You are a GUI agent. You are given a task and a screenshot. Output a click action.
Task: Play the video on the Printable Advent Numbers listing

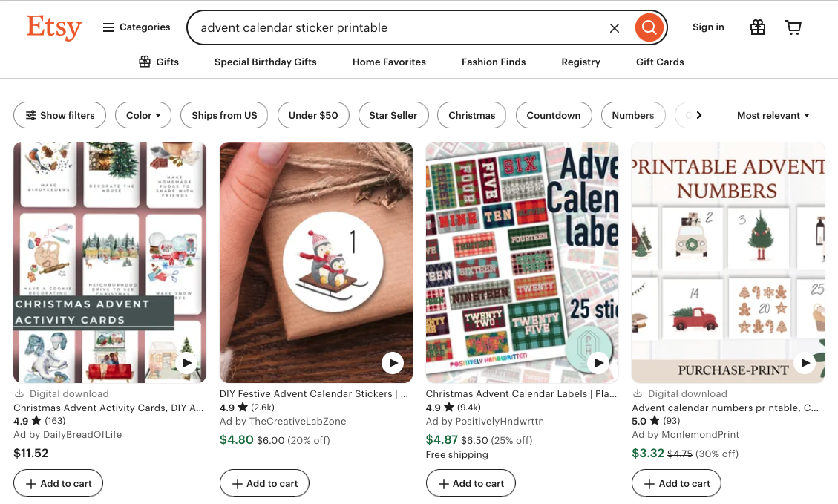805,363
